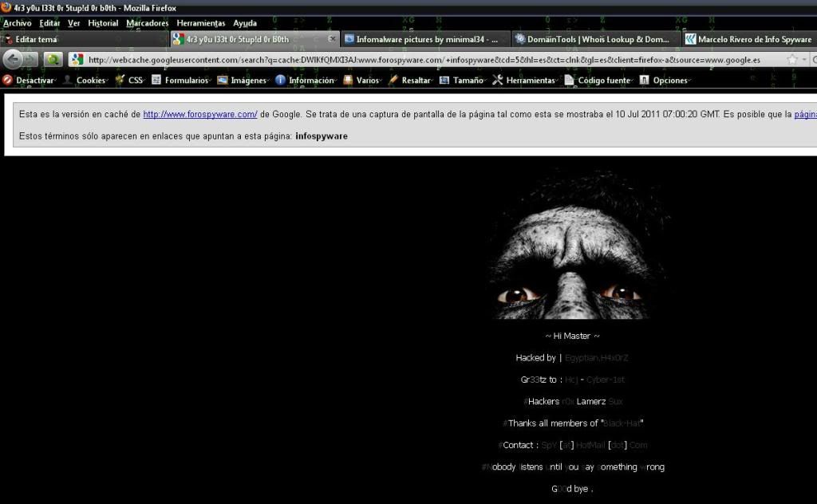Switch to the Editar tema tab
Image resolution: width=817 pixels, height=504 pixels.
(85, 39)
